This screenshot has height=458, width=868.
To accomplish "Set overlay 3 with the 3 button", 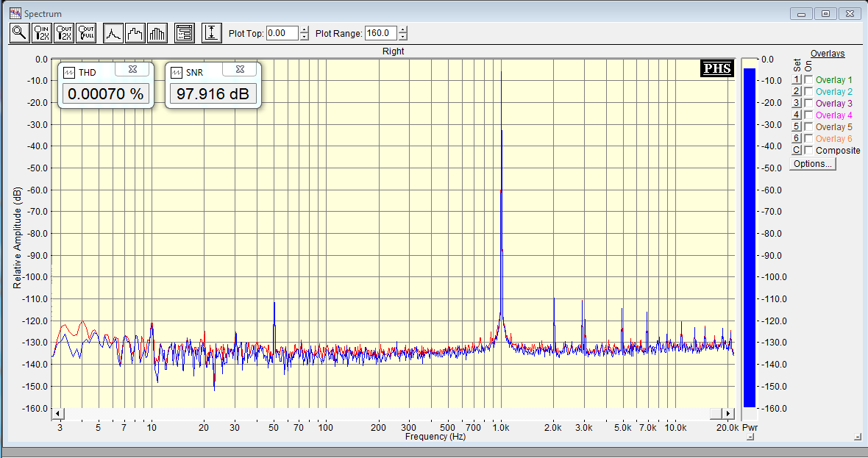I will 797,103.
